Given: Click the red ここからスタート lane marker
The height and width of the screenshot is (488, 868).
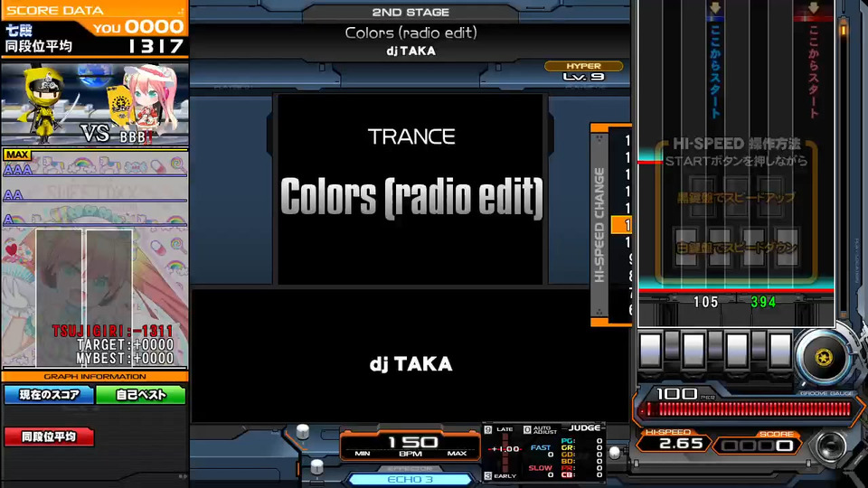Looking at the screenshot, I should click(x=813, y=70).
